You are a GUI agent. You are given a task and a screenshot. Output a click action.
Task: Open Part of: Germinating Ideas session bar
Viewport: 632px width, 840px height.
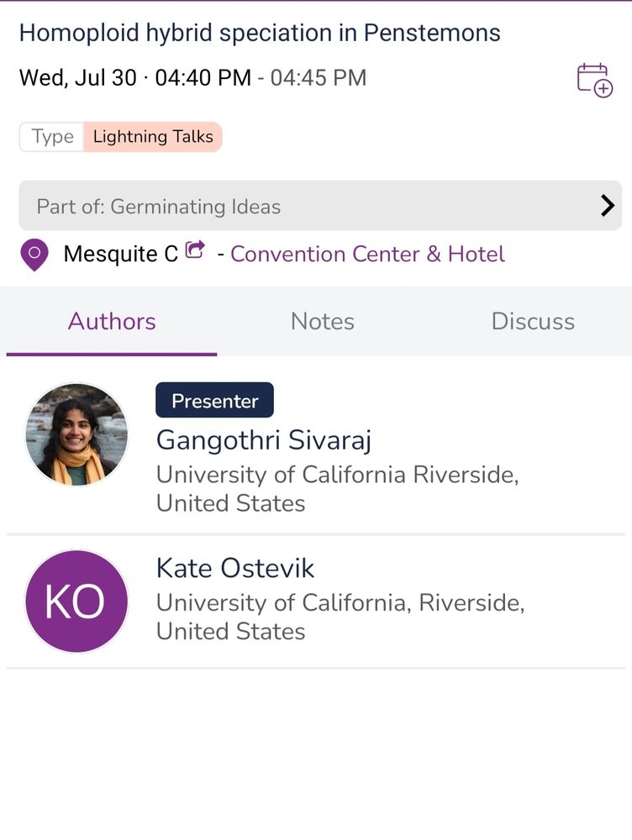(320, 206)
